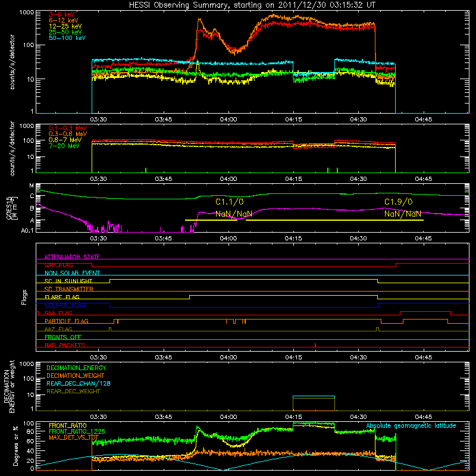
Task: Click the AAZ_FLAG label
Action: (x=58, y=329)
